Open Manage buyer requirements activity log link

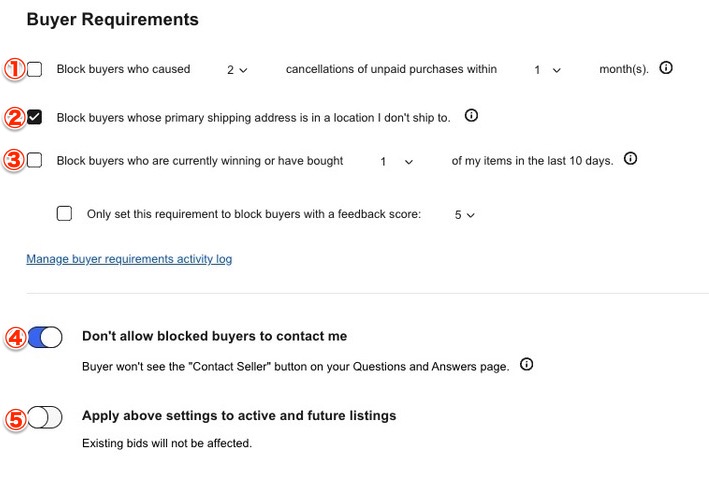coord(129,259)
